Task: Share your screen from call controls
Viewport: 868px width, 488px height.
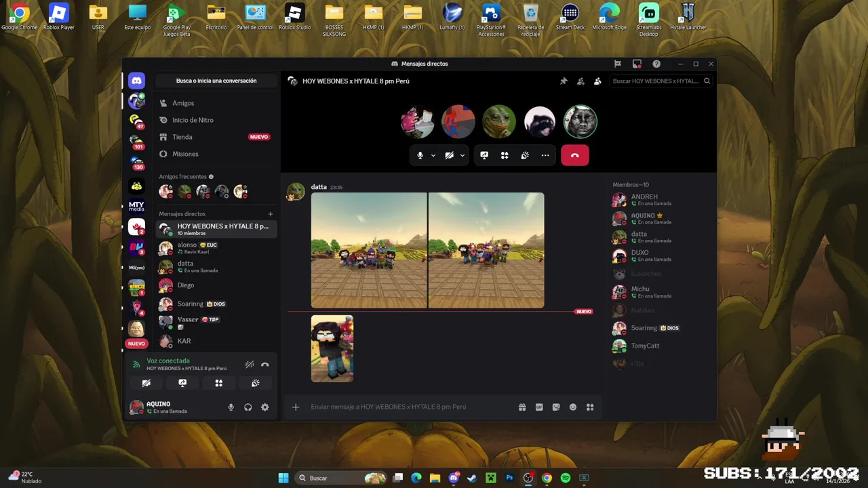Action: pos(484,155)
